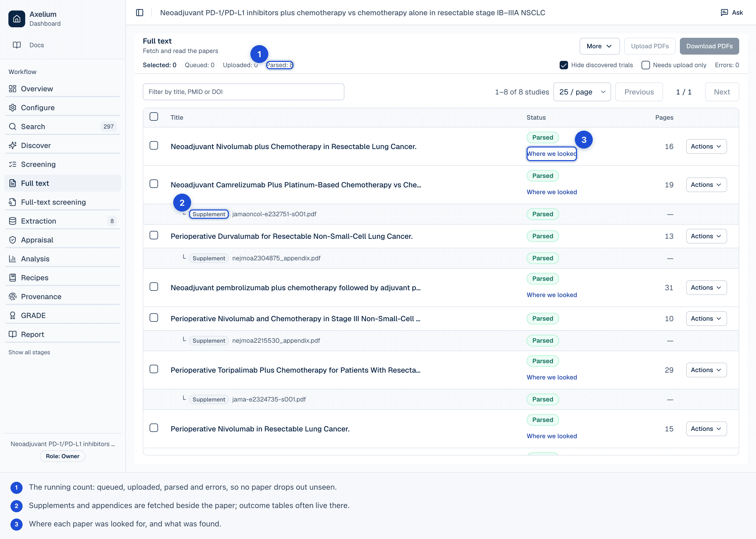The height and width of the screenshot is (539, 756).
Task: Open the Analysis chart icon
Action: pyautogui.click(x=13, y=259)
